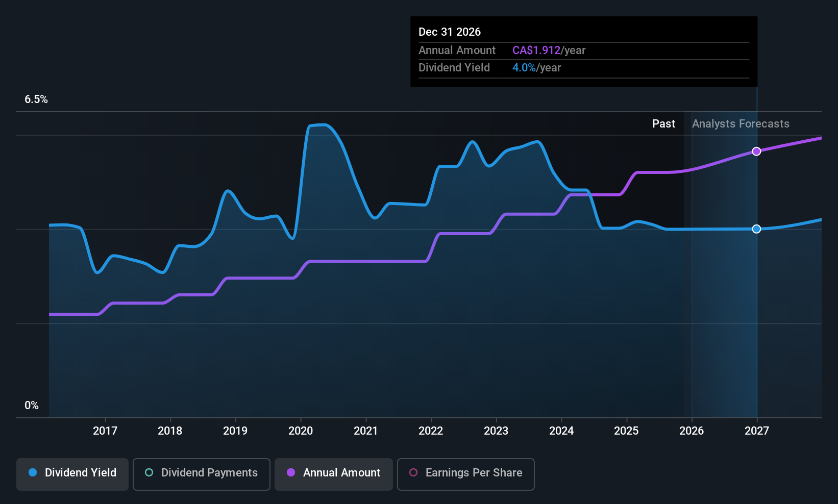Click the 4.0% dividend yield value

(524, 68)
